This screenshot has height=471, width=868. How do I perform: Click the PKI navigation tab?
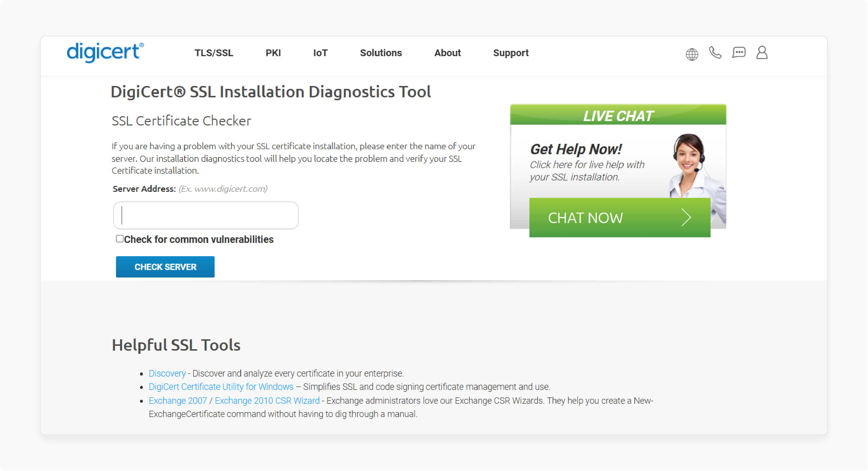coord(273,53)
